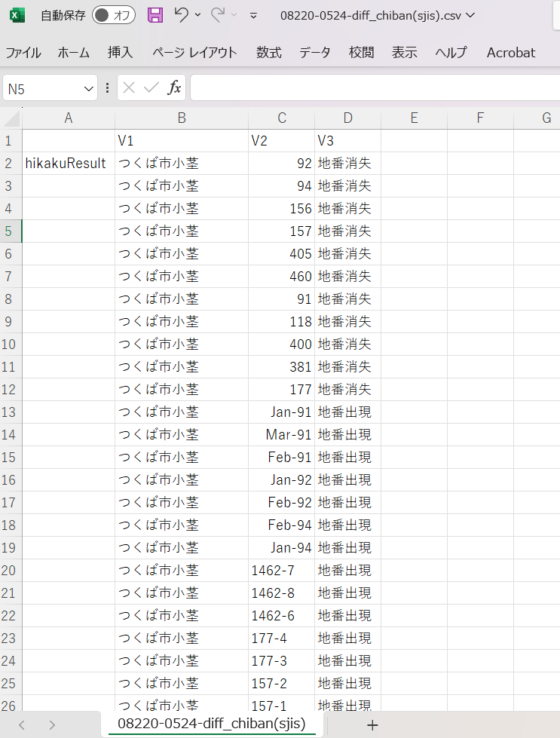The image size is (560, 738).
Task: Select cell showing 1462-6
Action: coord(281,616)
